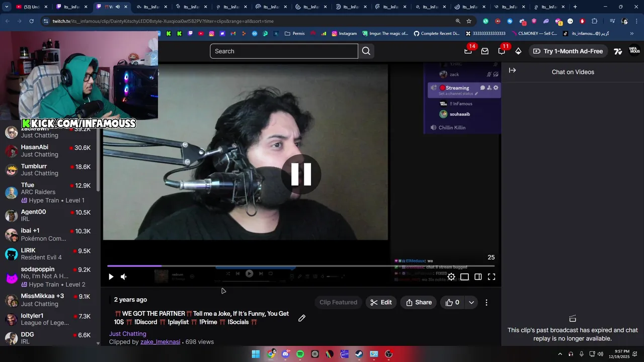Open Steam from the taskbar
Image resolution: width=644 pixels, height=362 pixels.
click(x=359, y=354)
